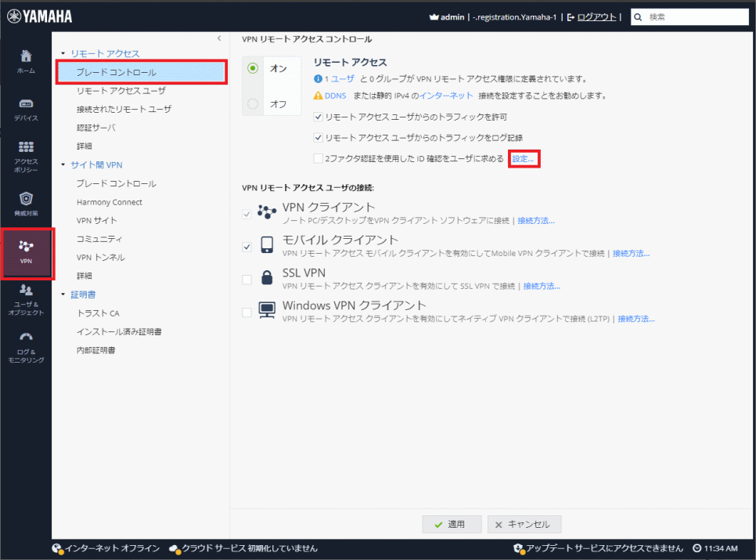Open the 脅威対策 threat prevention shield icon

(x=26, y=199)
